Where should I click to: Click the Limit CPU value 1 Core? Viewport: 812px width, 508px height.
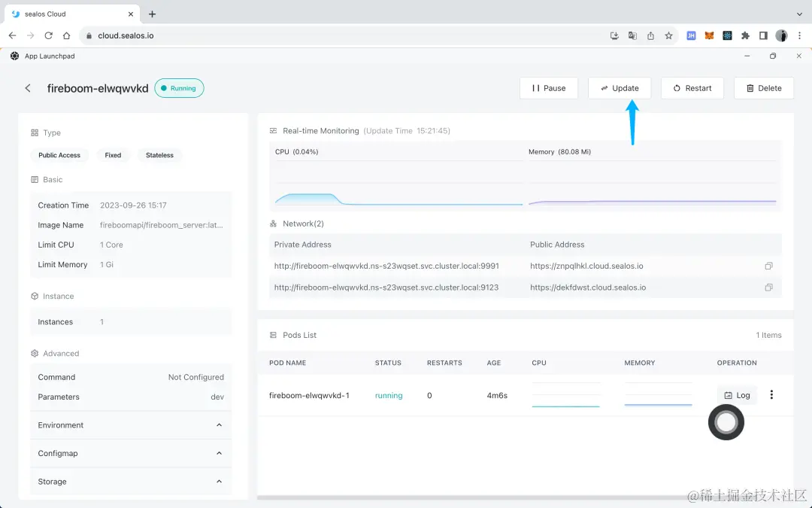[111, 245]
